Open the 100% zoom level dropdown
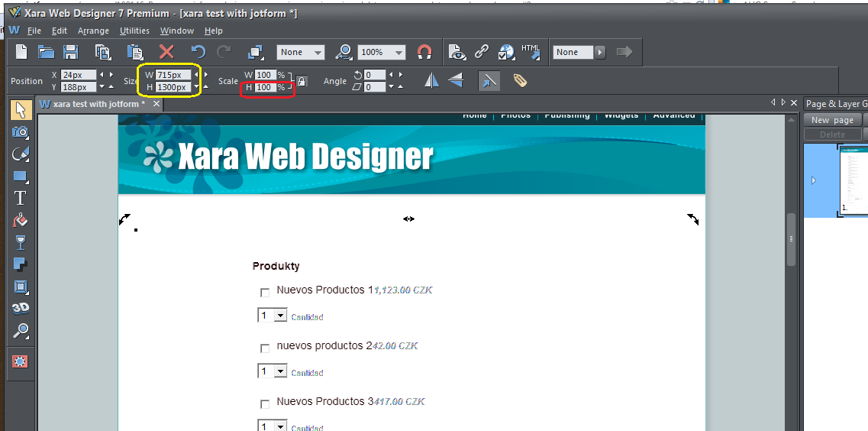868x431 pixels. 382,52
